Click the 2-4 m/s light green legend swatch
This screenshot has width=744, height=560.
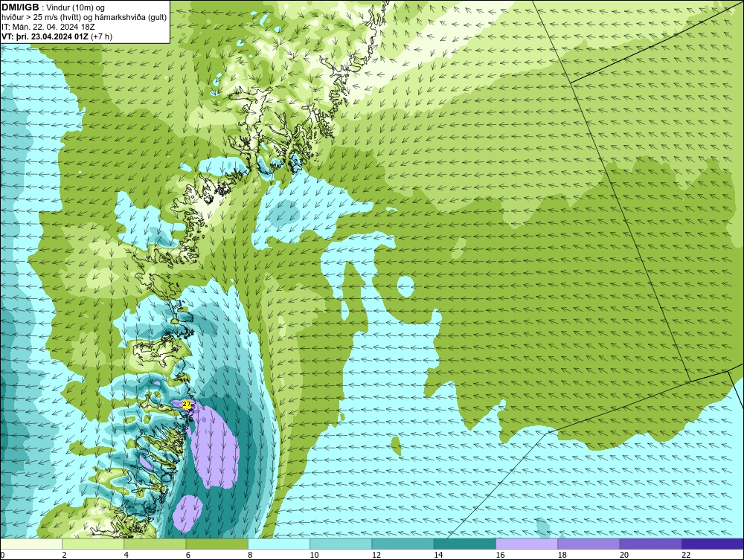point(93,544)
